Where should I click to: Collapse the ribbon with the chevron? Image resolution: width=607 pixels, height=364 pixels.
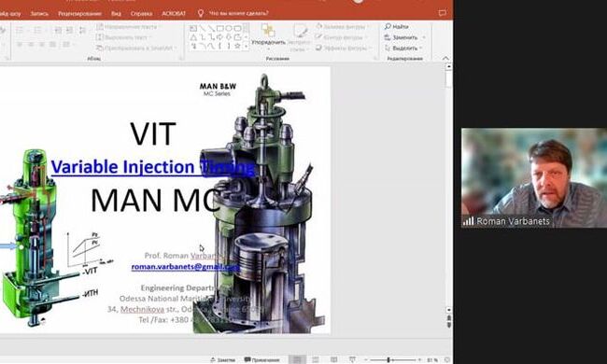pos(445,58)
